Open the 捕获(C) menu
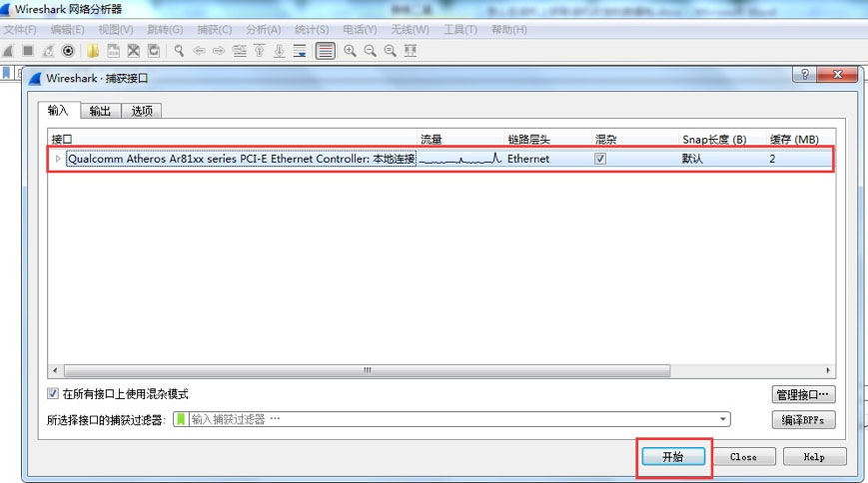Screen dimensions: 868x483 [215, 30]
